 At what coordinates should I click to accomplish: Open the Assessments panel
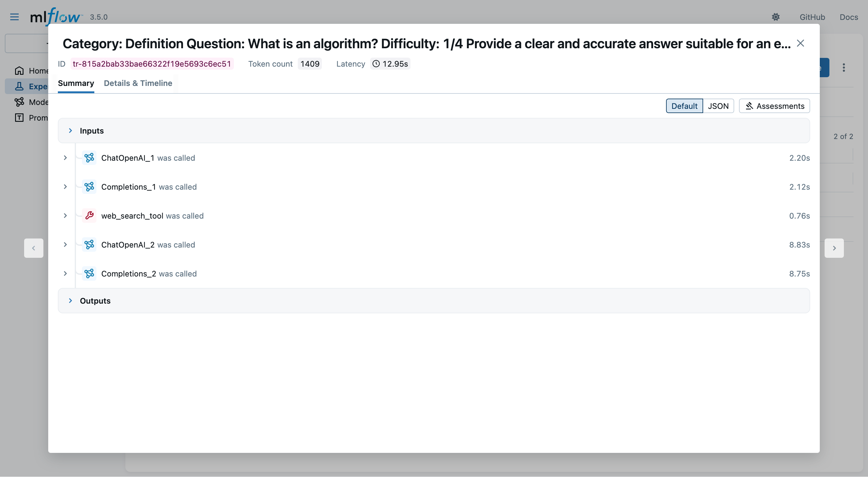(x=774, y=106)
